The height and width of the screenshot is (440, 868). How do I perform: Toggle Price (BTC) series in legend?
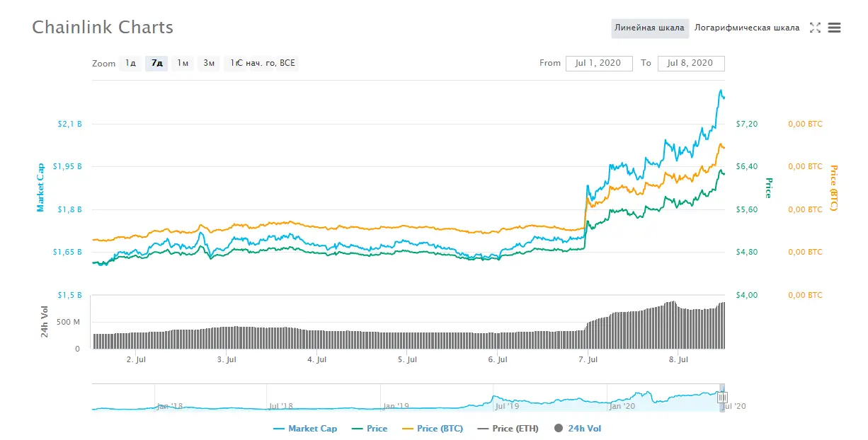pos(432,429)
